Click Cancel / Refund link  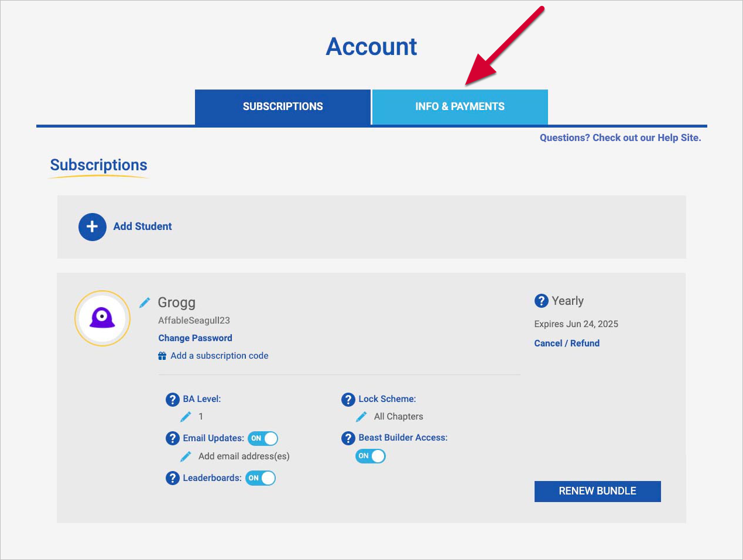click(x=567, y=343)
